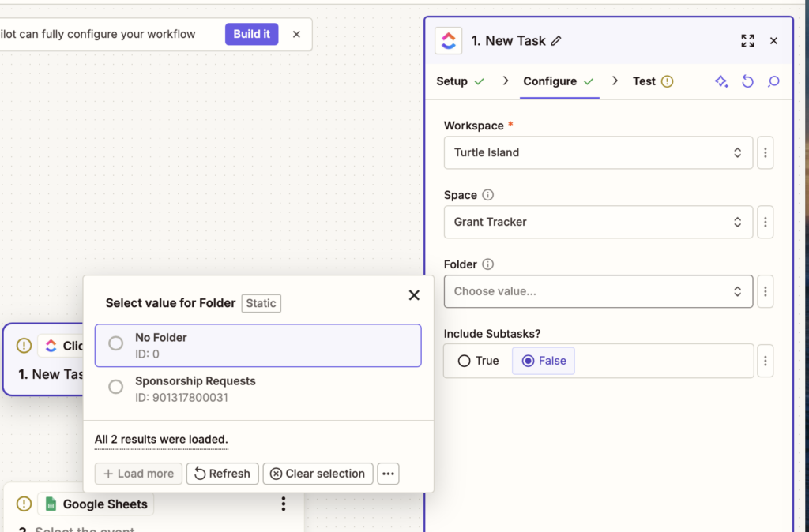Click the Clear selection button
The height and width of the screenshot is (532, 809).
318,474
